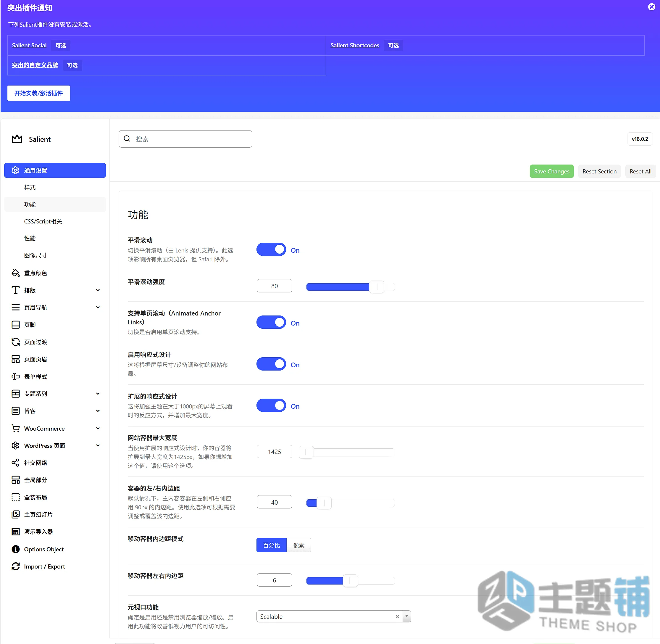The height and width of the screenshot is (644, 660).
Task: Open the CSS/Script相关 submenu item
Action: [55, 221]
